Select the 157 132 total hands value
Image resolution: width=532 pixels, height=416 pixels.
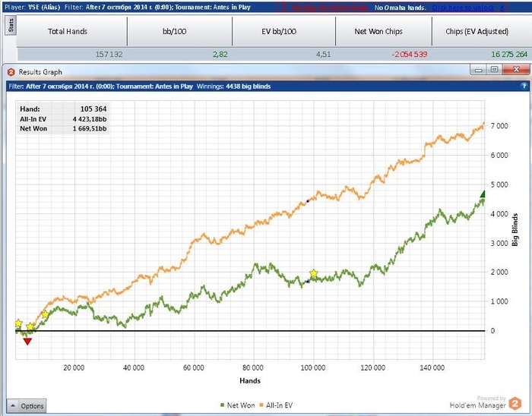point(109,54)
